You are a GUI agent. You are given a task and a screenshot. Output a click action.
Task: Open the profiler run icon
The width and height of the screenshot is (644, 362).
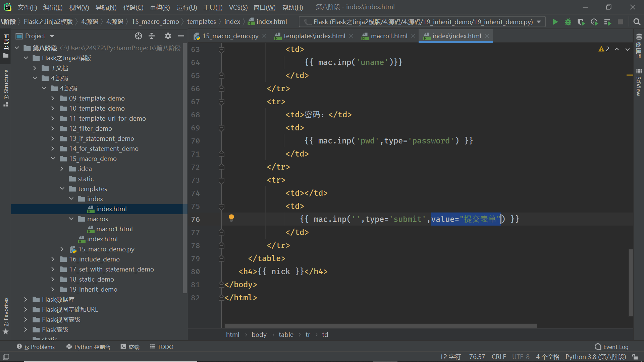point(594,22)
